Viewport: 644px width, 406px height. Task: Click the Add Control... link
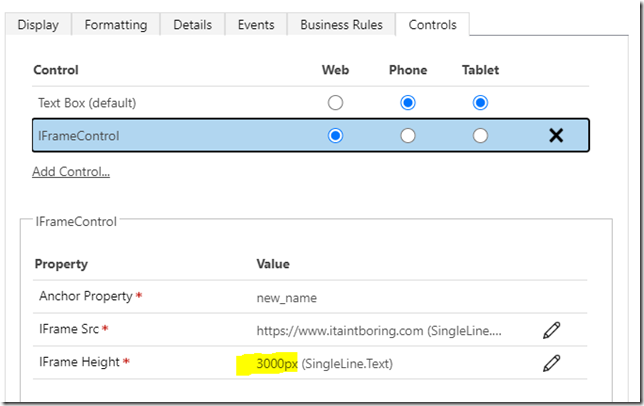coord(71,171)
